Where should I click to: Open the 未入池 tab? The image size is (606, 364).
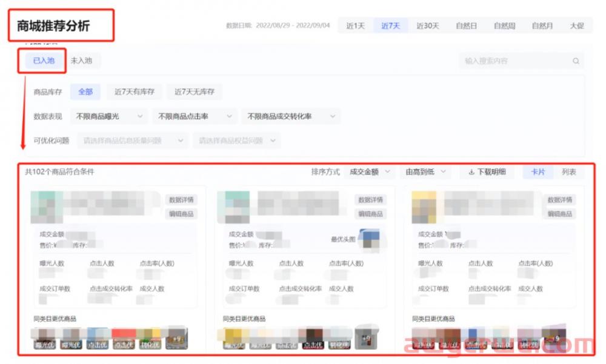[81, 61]
